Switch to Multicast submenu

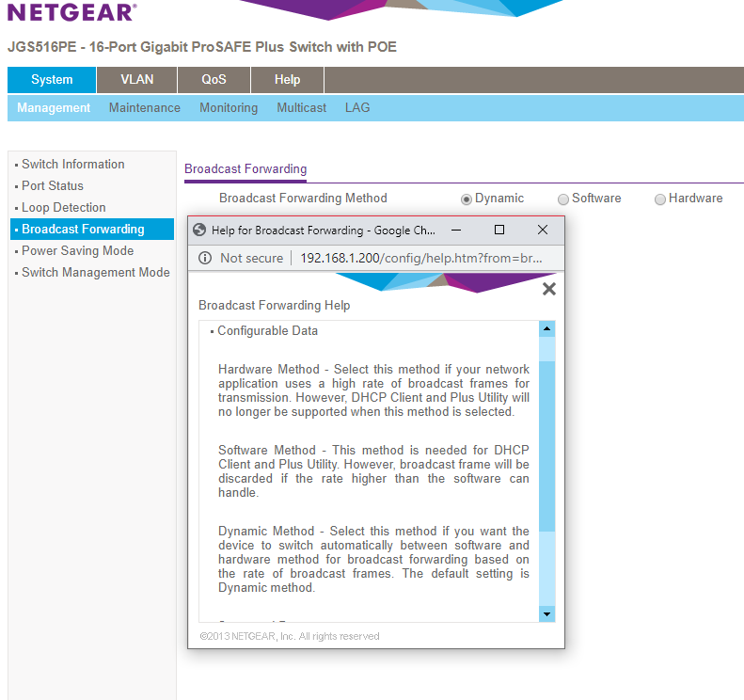(x=301, y=108)
